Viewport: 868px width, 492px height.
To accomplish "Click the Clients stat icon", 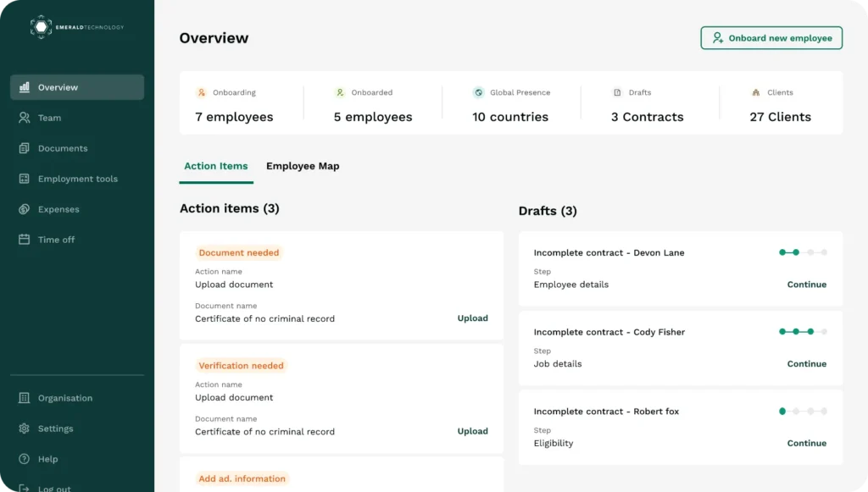I will [x=755, y=92].
